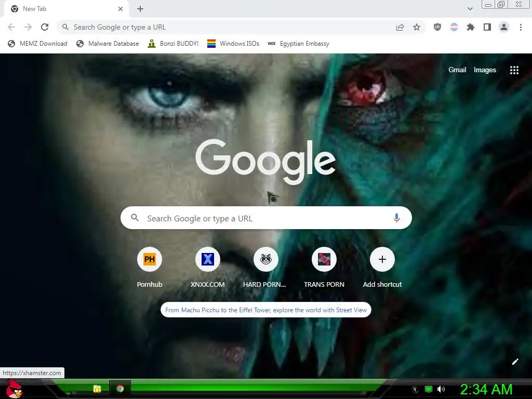Click the Google search box on page
The width and height of the screenshot is (532, 399).
[266, 218]
